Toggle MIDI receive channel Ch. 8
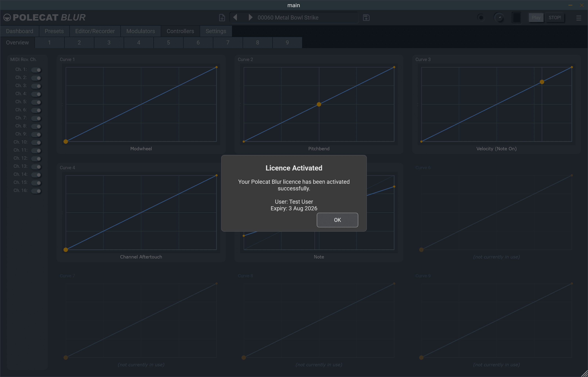Screen dimensions: 588x377 click(36, 127)
